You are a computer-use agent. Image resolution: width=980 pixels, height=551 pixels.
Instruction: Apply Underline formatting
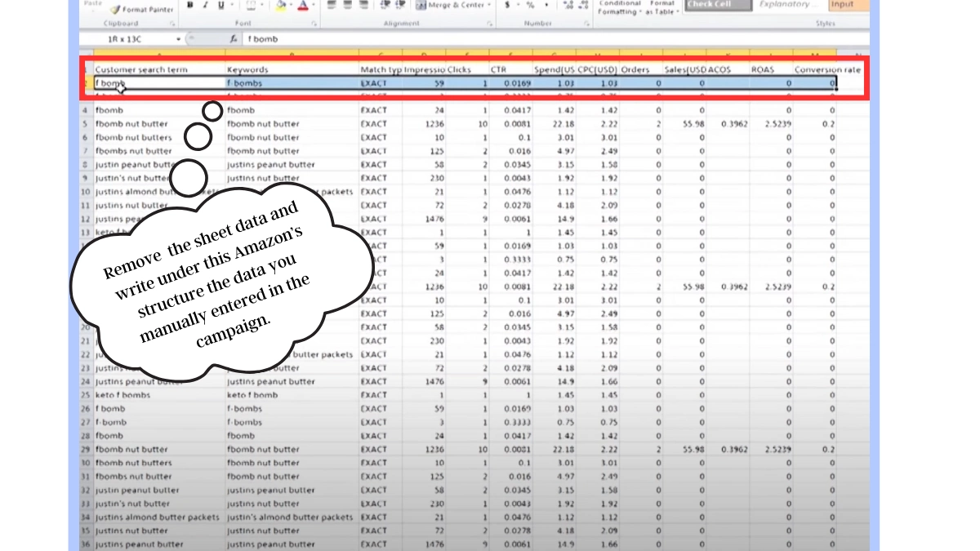coord(221,6)
